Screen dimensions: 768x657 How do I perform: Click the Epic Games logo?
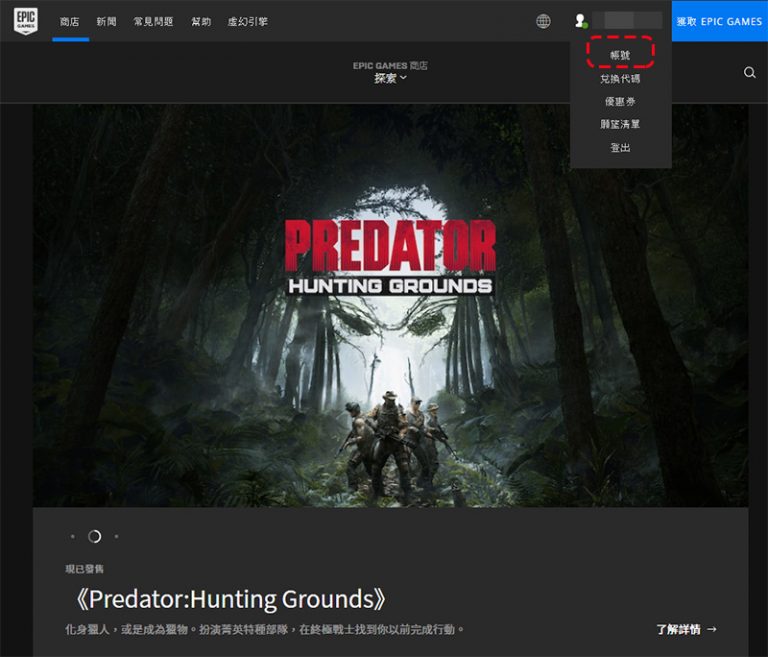(x=26, y=21)
